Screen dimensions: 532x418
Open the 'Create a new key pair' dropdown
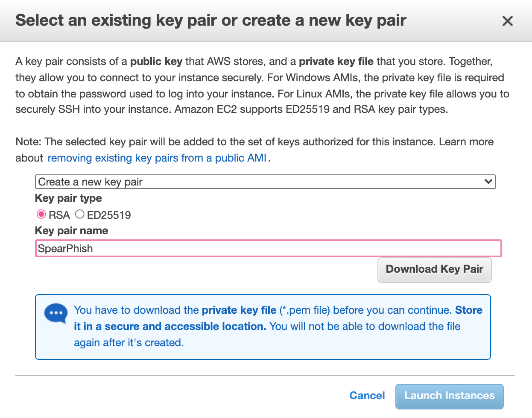pyautogui.click(x=265, y=182)
